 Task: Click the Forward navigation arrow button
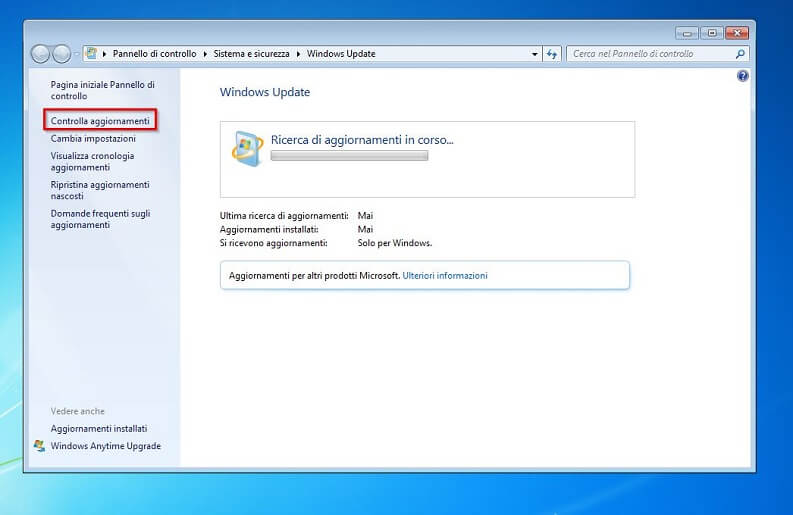click(62, 54)
